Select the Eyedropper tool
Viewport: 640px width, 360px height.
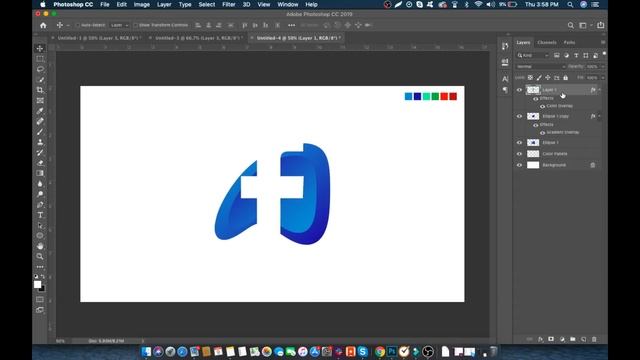[40, 111]
